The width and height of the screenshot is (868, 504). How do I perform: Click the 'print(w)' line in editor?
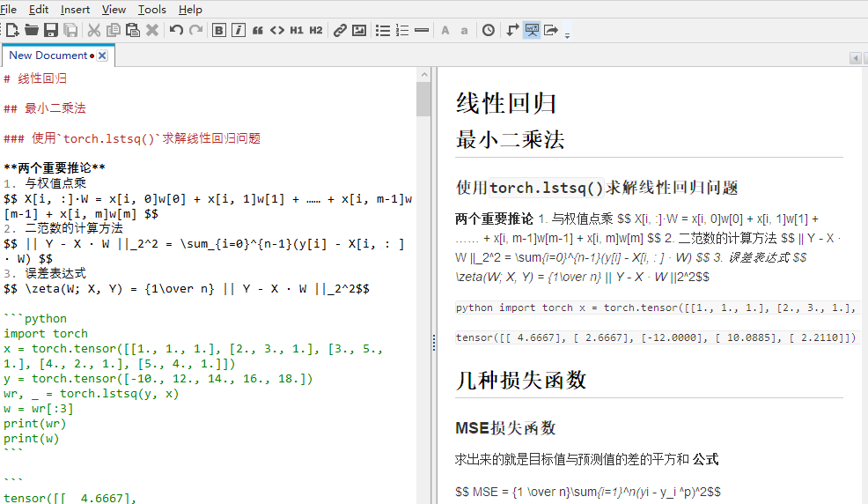(32, 438)
